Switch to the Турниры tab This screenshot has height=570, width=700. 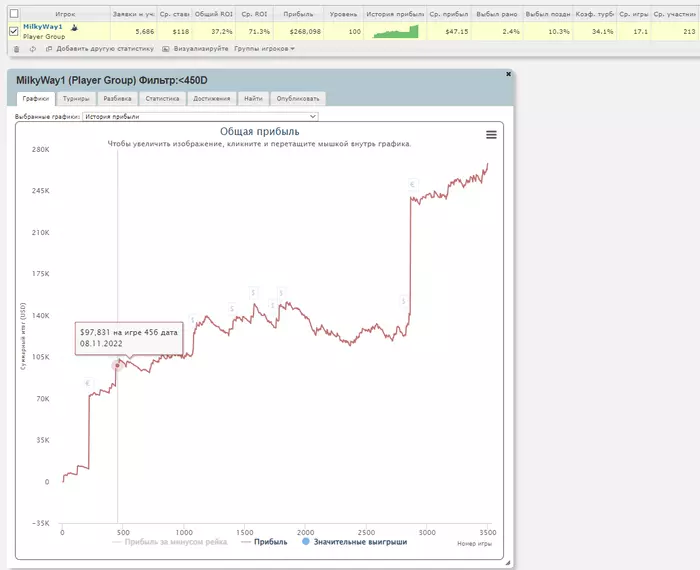pos(76,99)
